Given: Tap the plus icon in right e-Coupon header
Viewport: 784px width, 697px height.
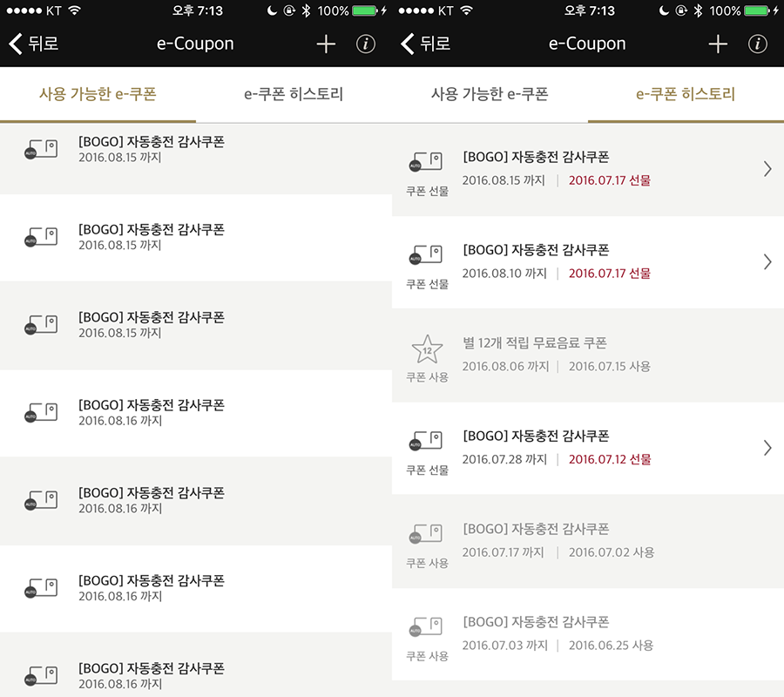Looking at the screenshot, I should (x=718, y=44).
